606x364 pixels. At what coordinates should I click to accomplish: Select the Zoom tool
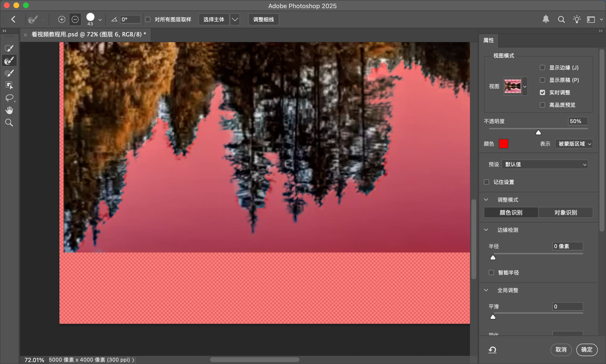[9, 123]
